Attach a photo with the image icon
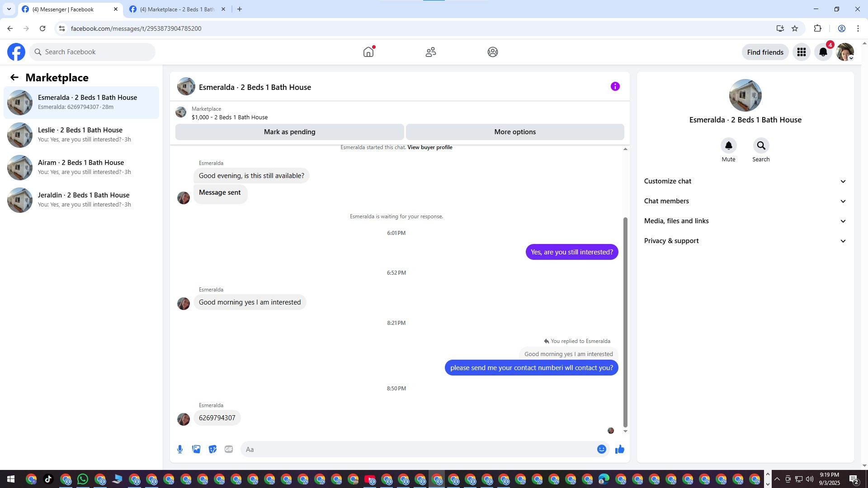This screenshot has width=868, height=488. (x=196, y=449)
